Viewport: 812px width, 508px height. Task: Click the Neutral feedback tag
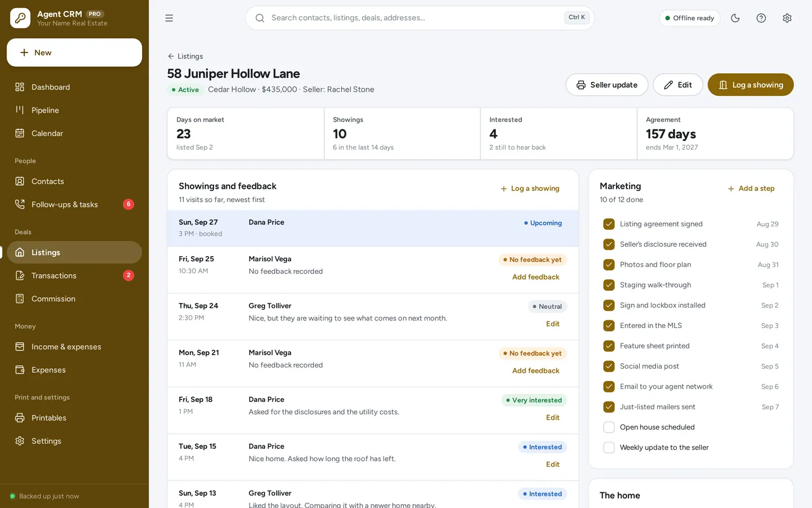click(547, 307)
